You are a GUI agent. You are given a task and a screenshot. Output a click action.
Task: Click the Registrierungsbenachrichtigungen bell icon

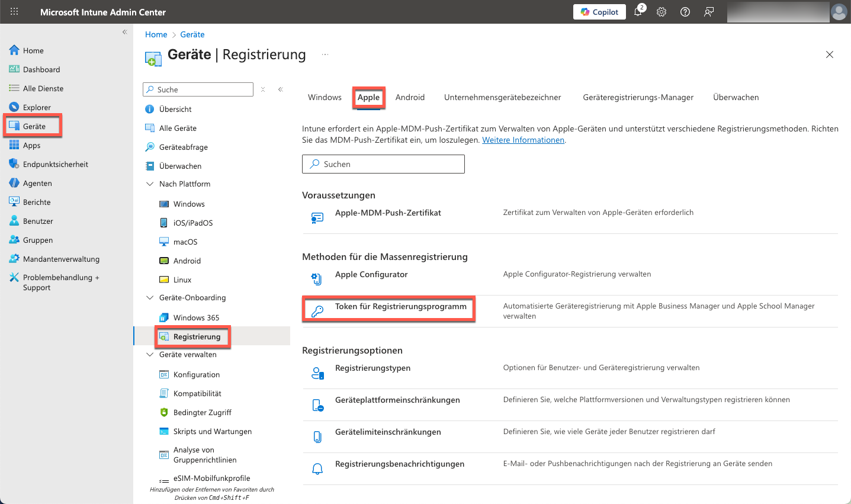pyautogui.click(x=317, y=468)
